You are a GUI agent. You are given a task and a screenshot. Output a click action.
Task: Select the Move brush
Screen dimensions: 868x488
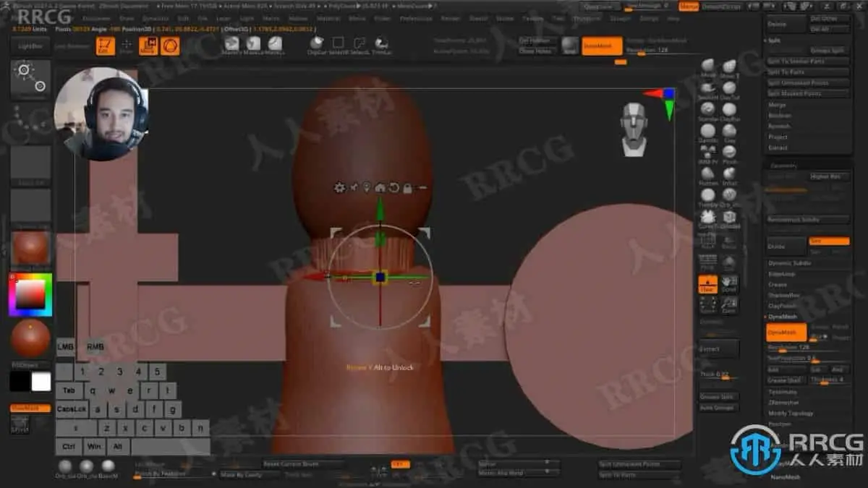pyautogui.click(x=707, y=67)
